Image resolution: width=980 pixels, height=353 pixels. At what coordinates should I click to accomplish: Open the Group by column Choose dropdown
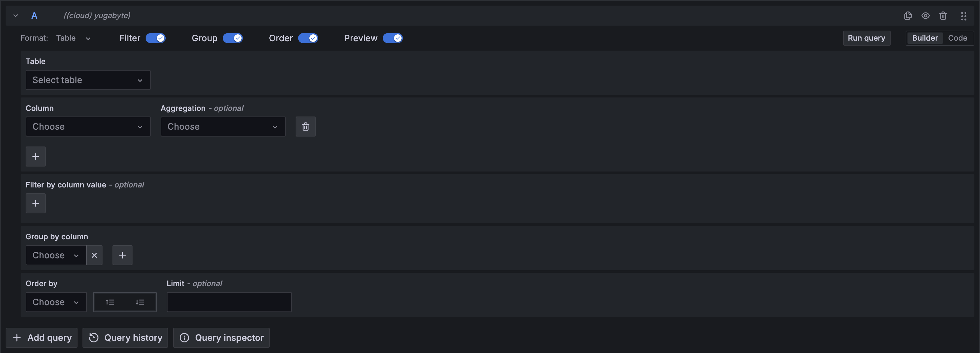(56, 255)
